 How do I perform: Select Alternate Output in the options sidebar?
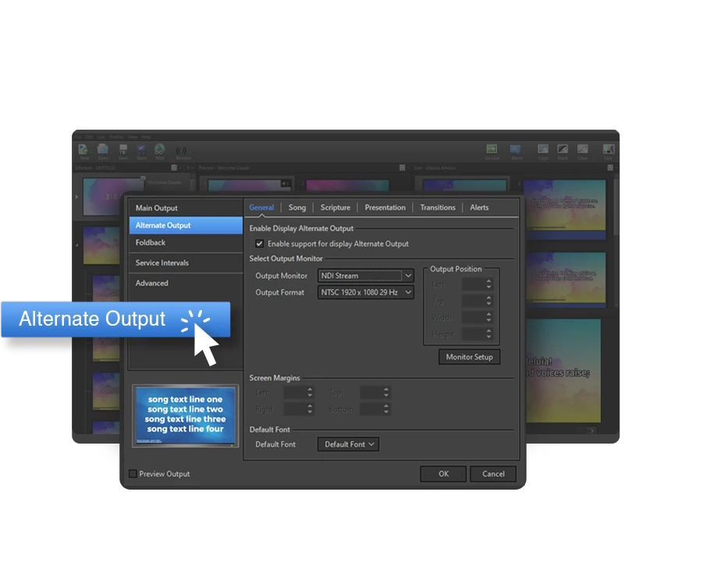tap(186, 226)
